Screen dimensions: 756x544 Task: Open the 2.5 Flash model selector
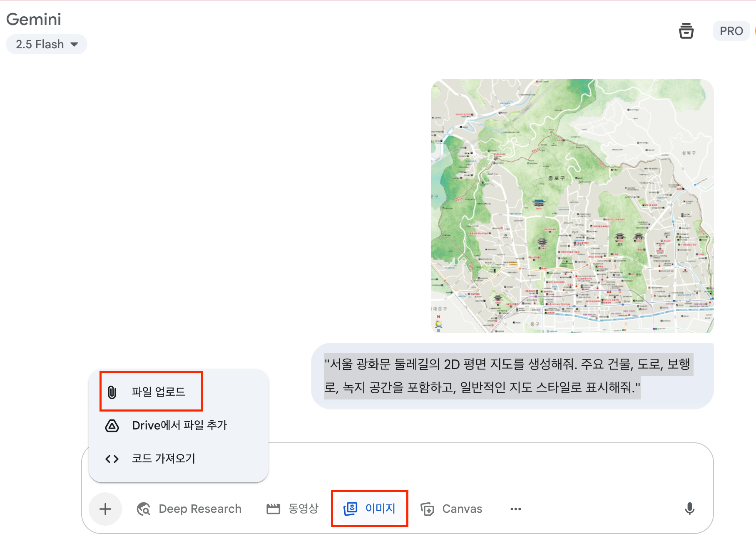[x=46, y=44]
